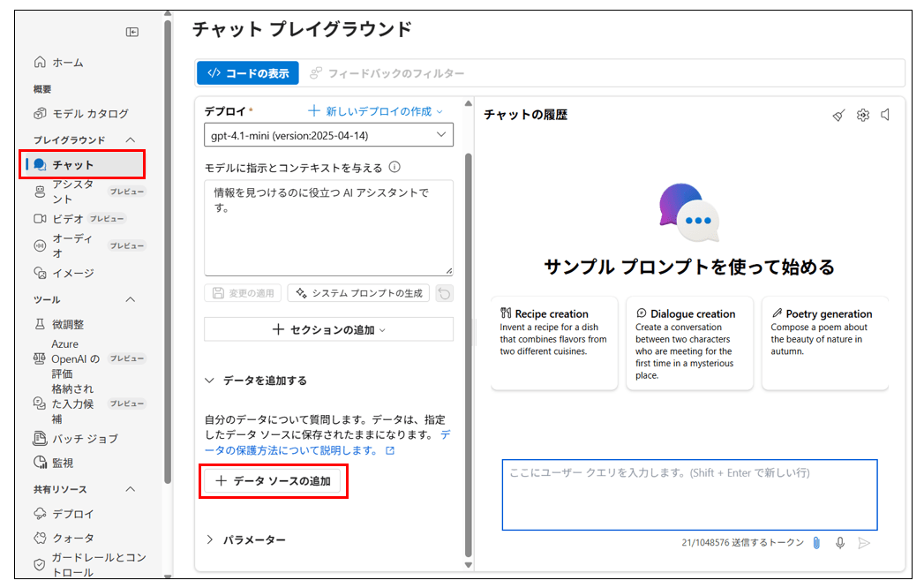
Task: Click the attach file paperclip icon
Action: (x=816, y=543)
